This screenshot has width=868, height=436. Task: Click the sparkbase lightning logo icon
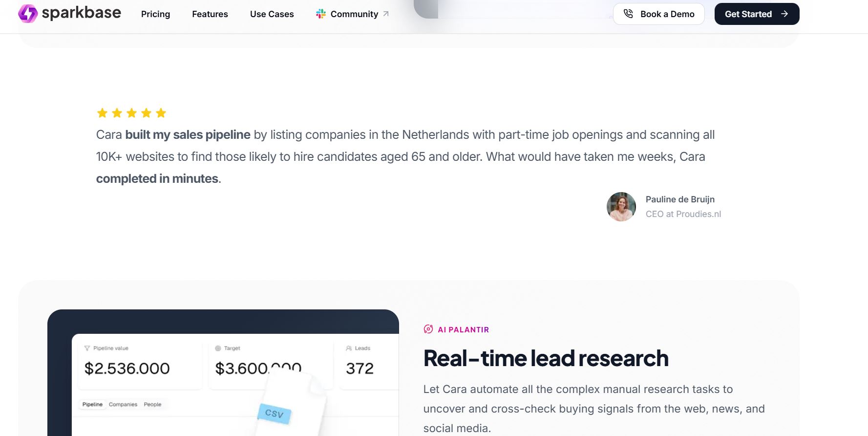[28, 14]
